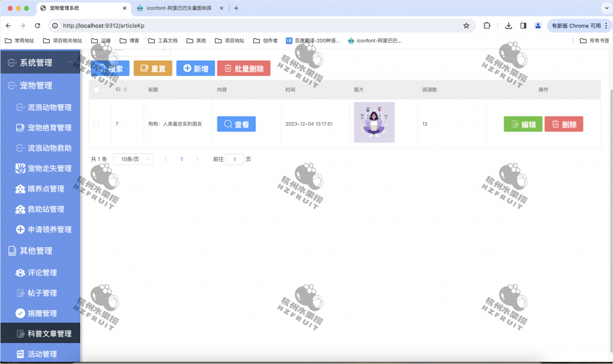This screenshot has height=364, width=613.
Task: Open the 10条/页 page size dropdown
Action: pyautogui.click(x=133, y=159)
